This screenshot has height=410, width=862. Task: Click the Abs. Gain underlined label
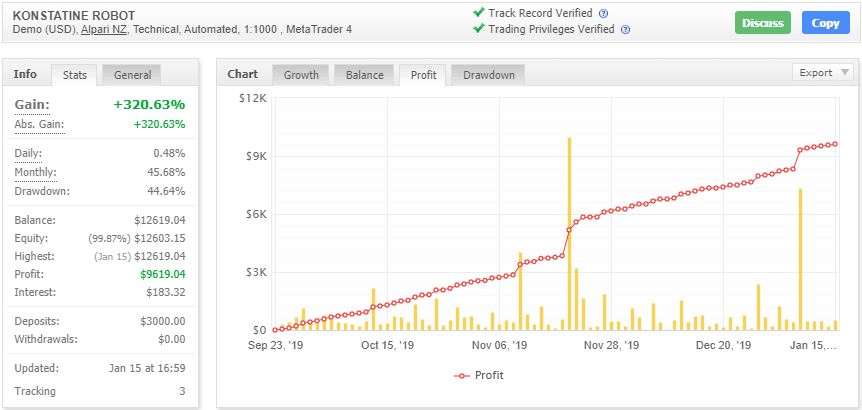point(39,125)
